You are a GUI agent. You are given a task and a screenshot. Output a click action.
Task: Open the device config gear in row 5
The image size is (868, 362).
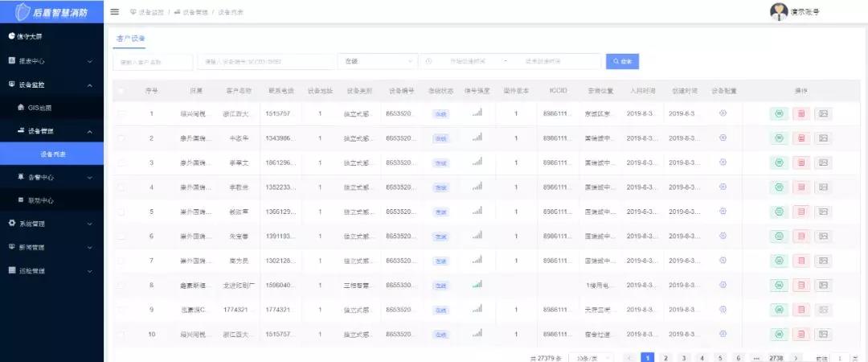pyautogui.click(x=723, y=212)
